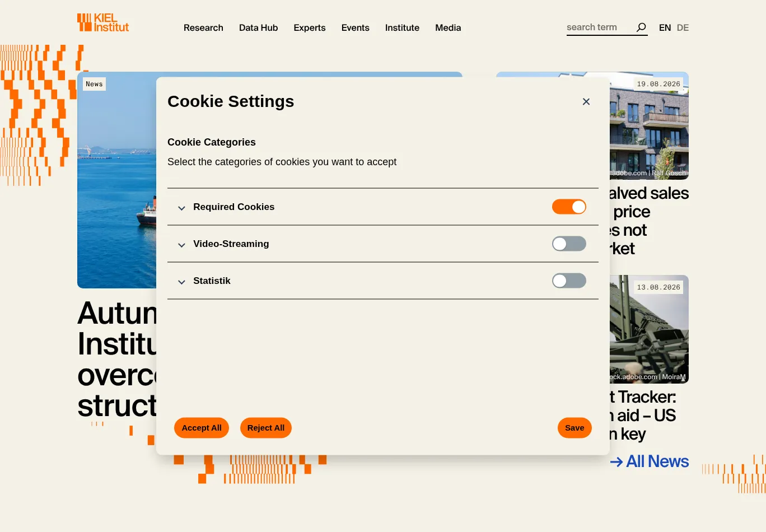The image size is (766, 532).
Task: Click the All News arrow icon
Action: [616, 462]
